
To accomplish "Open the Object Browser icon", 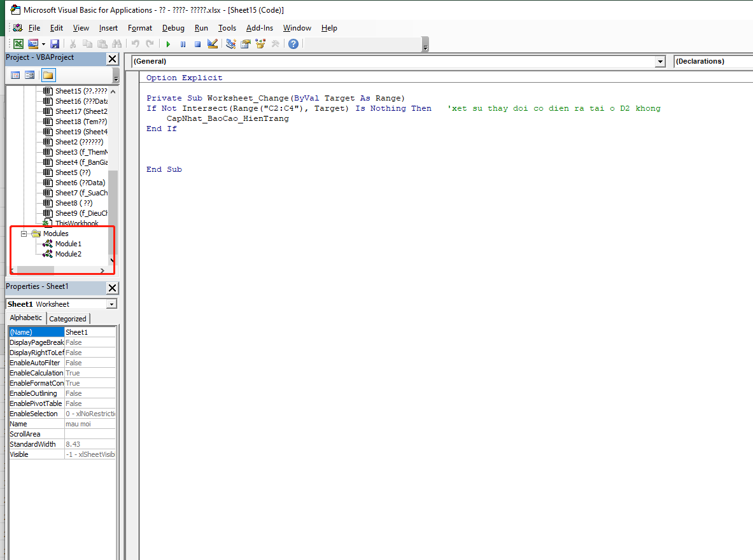I will point(261,44).
